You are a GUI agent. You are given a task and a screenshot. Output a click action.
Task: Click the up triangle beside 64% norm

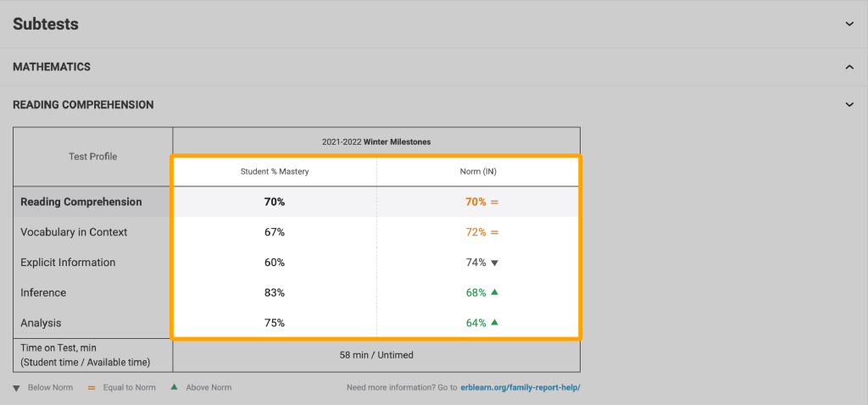point(495,323)
